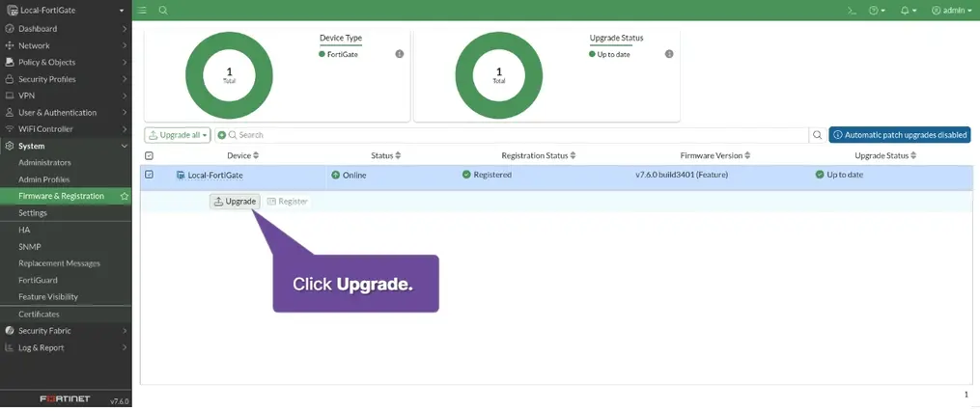Click the v7.6.0 version label in footer
Image resolution: width=980 pixels, height=411 pixels.
click(120, 401)
